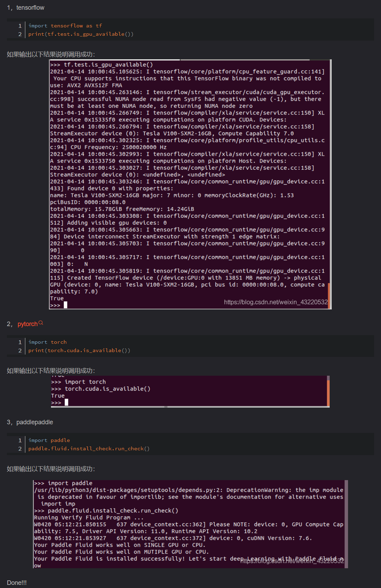This screenshot has width=381, height=588.
Task: Open the paddle run_check terminal screenshot
Action: point(190,524)
